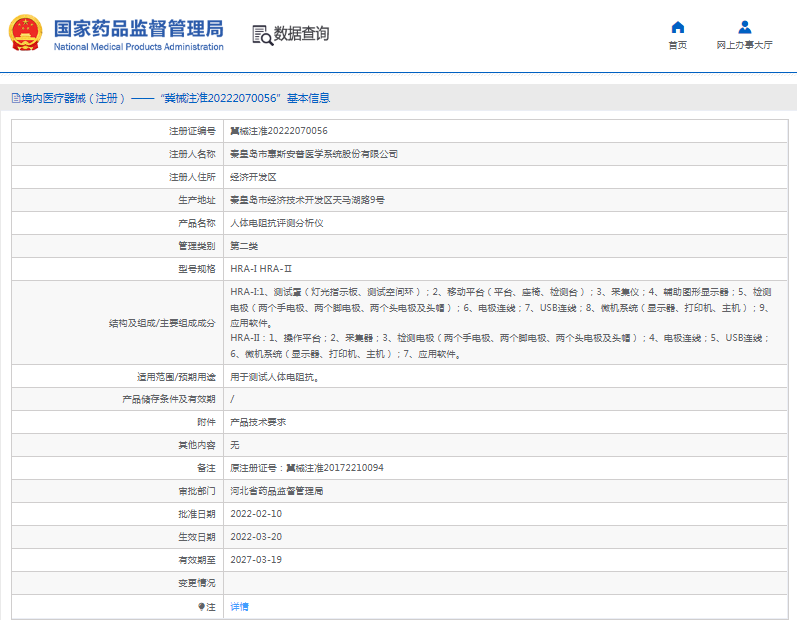The height and width of the screenshot is (620, 797).
Task: Select effective date 2022-03-20
Action: (x=256, y=537)
